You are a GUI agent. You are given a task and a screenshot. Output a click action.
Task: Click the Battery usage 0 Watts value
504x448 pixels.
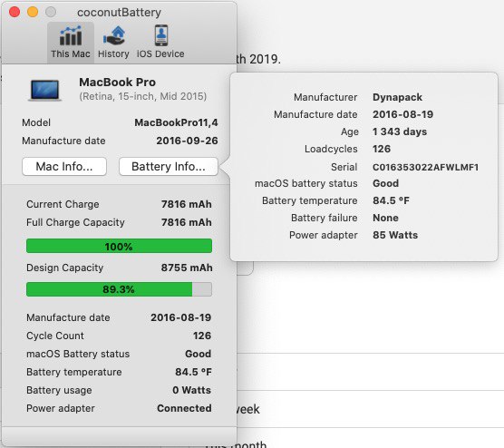tap(192, 390)
